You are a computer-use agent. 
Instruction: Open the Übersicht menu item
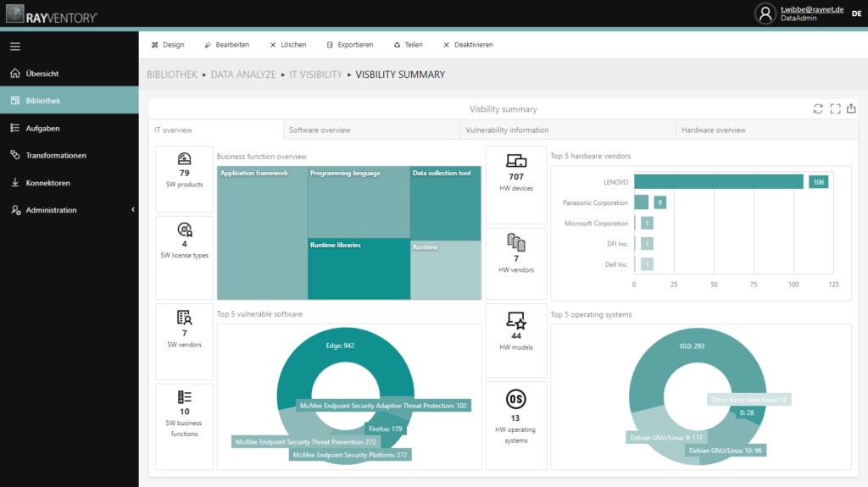tap(70, 73)
